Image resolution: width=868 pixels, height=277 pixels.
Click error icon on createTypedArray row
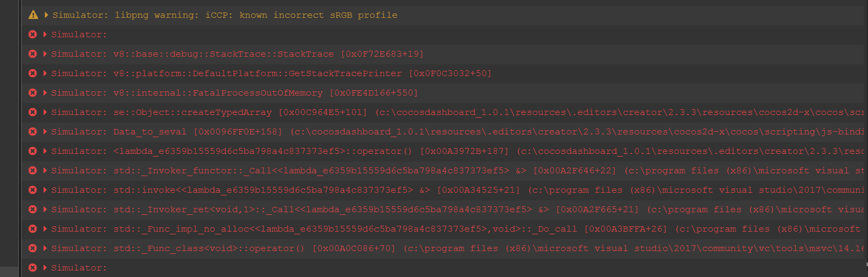pos(33,112)
